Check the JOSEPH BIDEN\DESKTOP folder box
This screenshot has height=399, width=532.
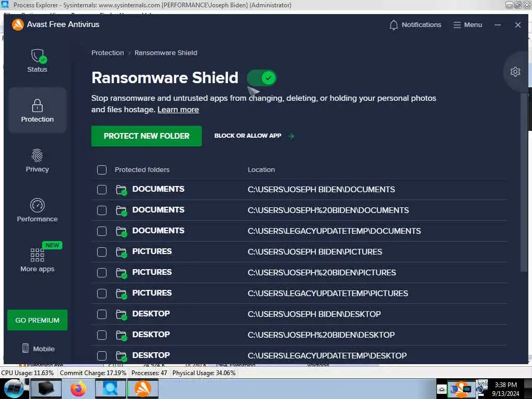[x=102, y=314]
